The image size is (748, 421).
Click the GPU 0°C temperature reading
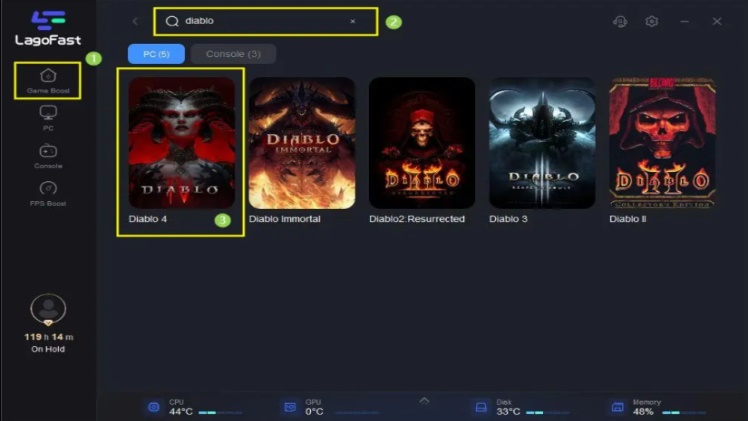click(x=314, y=411)
